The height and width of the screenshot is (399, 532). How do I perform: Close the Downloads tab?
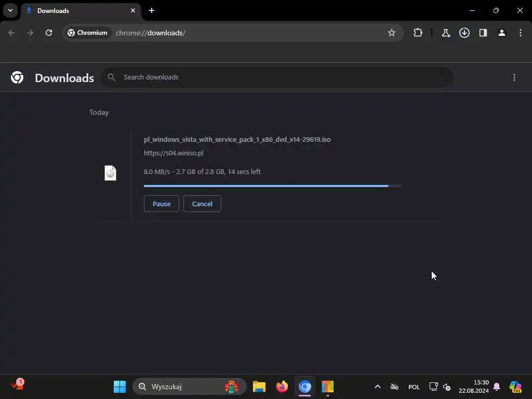click(x=133, y=10)
